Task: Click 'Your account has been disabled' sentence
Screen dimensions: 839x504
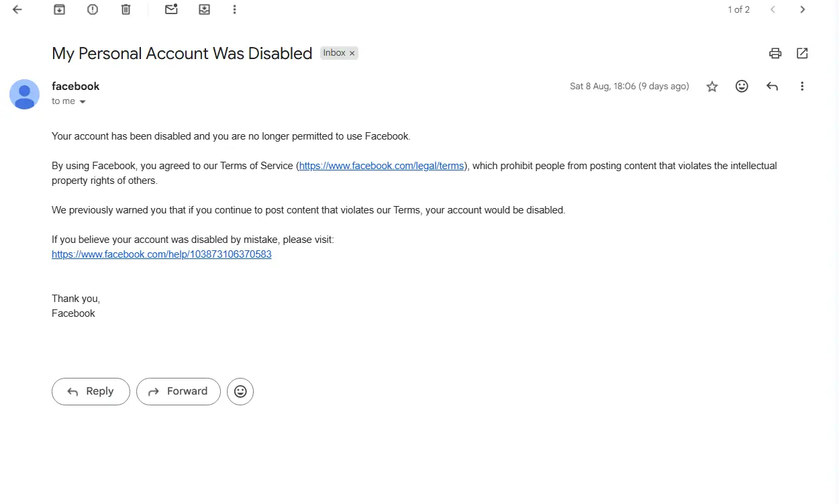Action: coord(231,136)
